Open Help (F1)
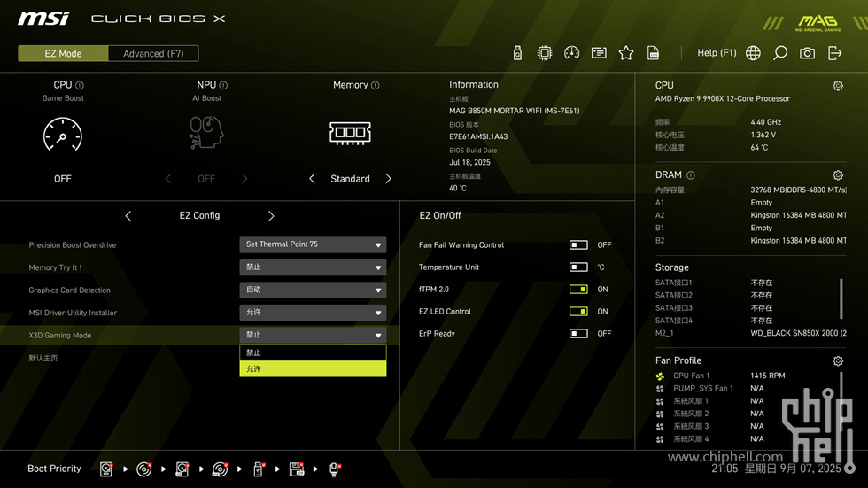868x488 pixels. tap(717, 53)
